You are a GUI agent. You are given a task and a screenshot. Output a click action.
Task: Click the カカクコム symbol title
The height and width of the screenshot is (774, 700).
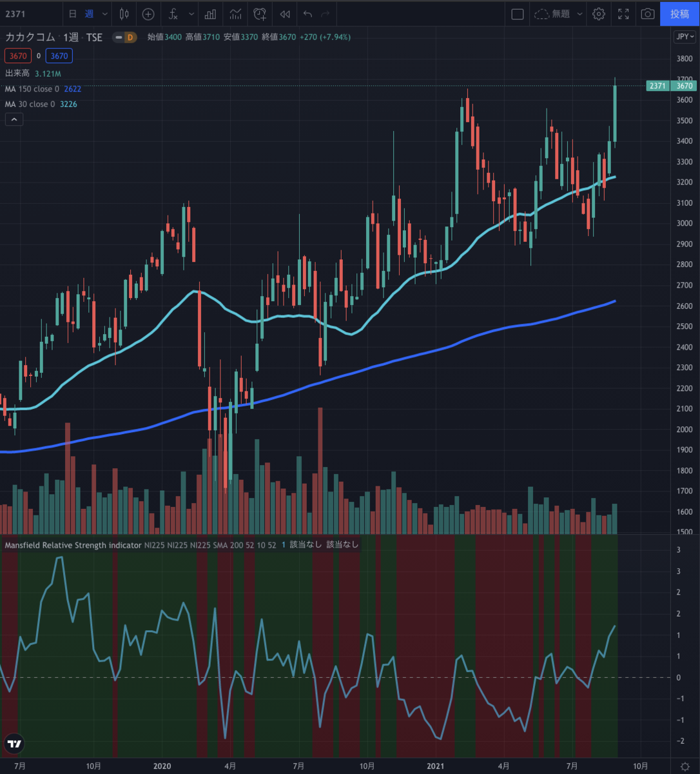pos(30,37)
